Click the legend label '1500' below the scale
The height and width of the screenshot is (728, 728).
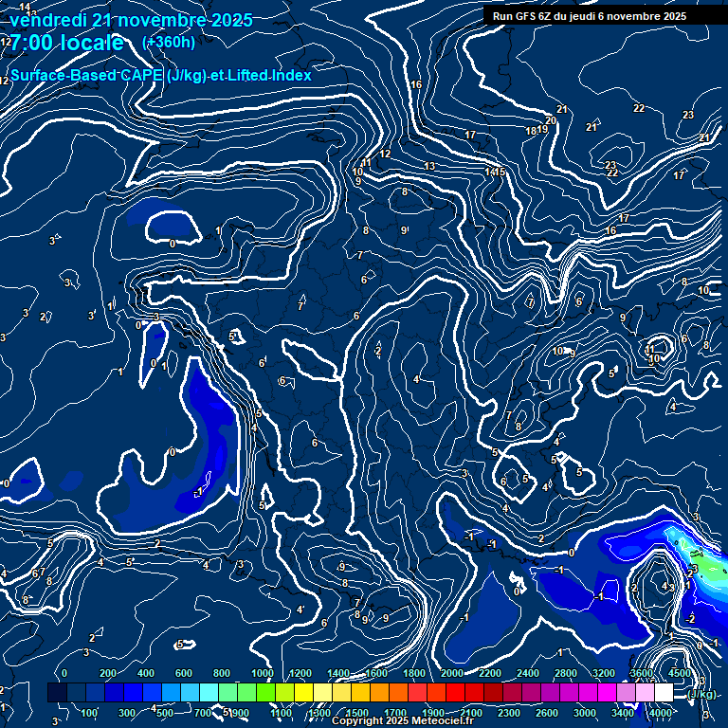357,713
